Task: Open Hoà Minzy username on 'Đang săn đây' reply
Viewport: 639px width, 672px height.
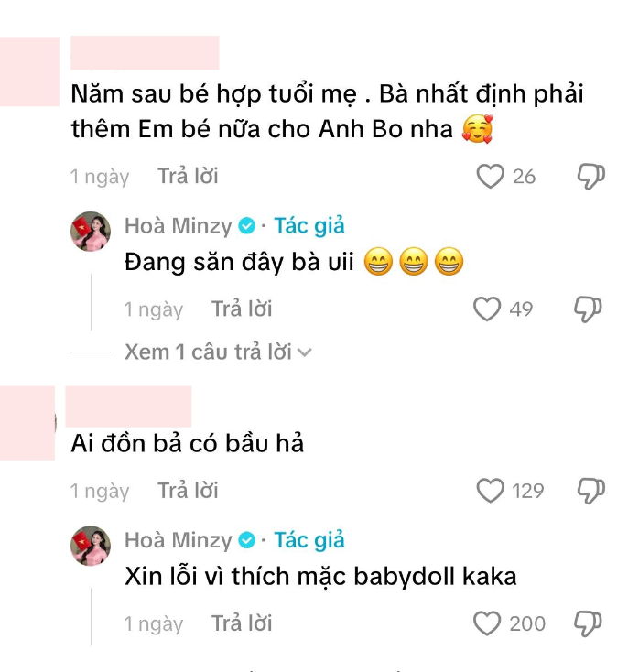Action: click(178, 226)
